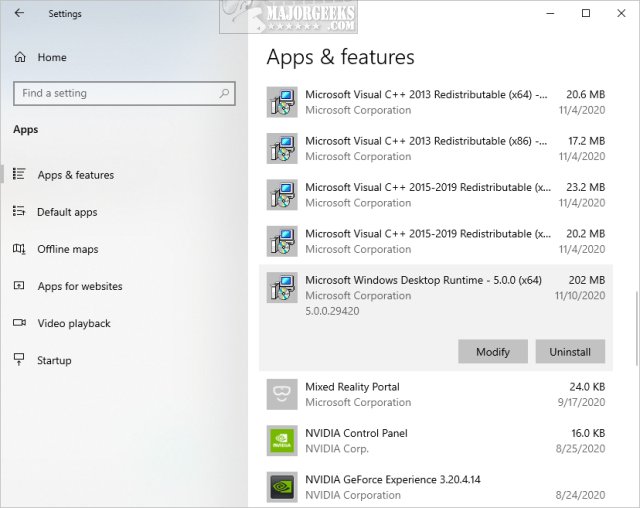640x508 pixels.
Task: Click the back arrow in Settings
Action: pos(19,13)
